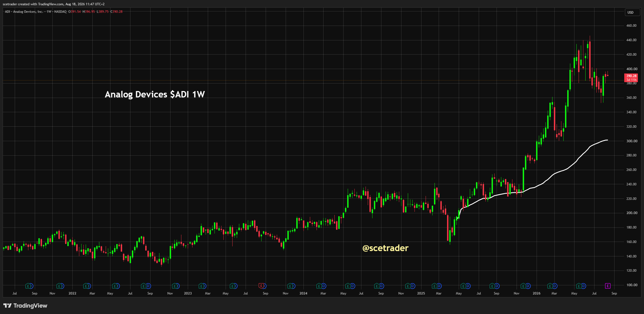Screen dimensions: 644x314
Task: Select the August 2025 earnings E marker
Action: [x=492, y=286]
